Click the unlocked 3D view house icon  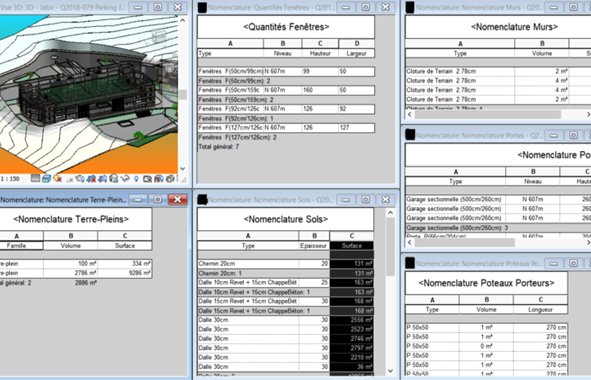coord(113,179)
